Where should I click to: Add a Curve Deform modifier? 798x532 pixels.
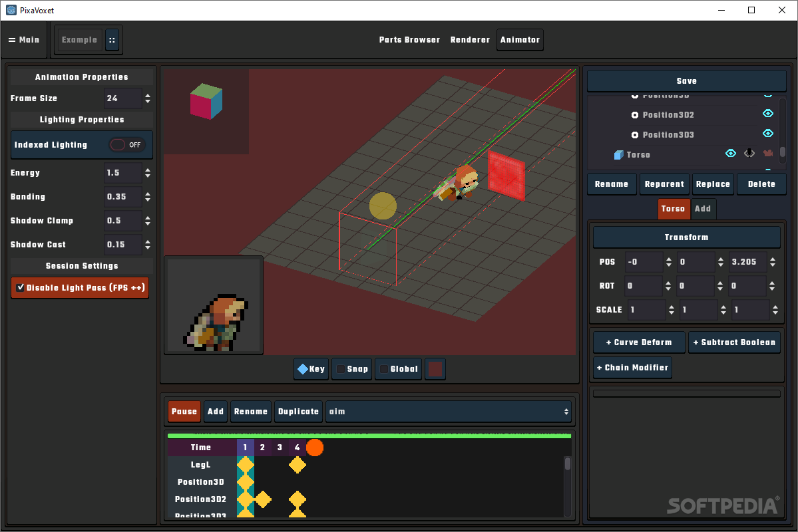click(639, 342)
